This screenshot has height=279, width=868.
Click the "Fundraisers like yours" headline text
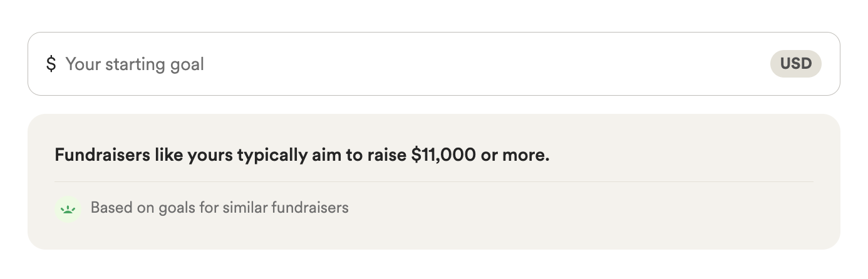pyautogui.click(x=302, y=155)
